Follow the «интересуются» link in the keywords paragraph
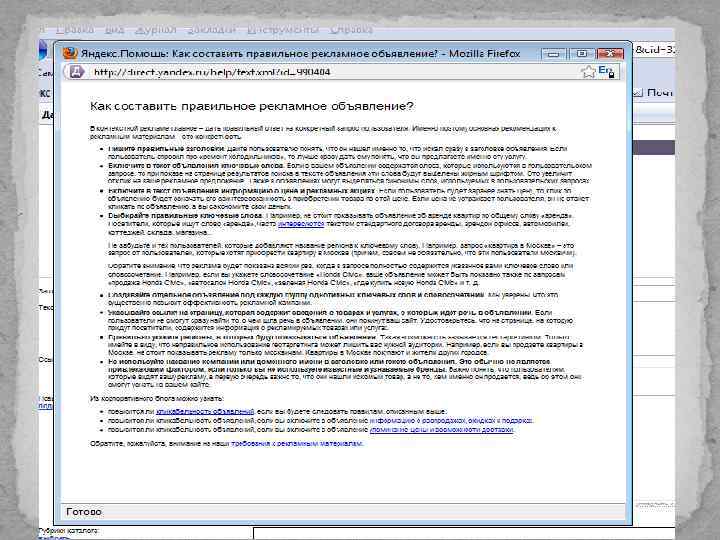The image size is (720, 540). point(301,224)
